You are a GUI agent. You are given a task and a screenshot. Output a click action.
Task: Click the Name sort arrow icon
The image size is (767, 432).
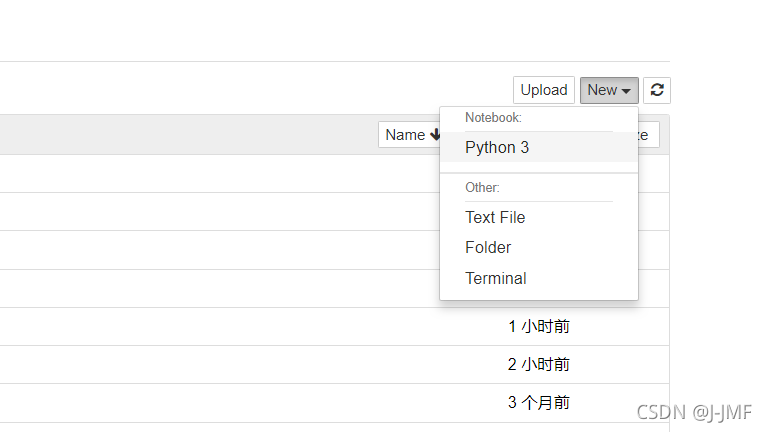click(x=436, y=135)
